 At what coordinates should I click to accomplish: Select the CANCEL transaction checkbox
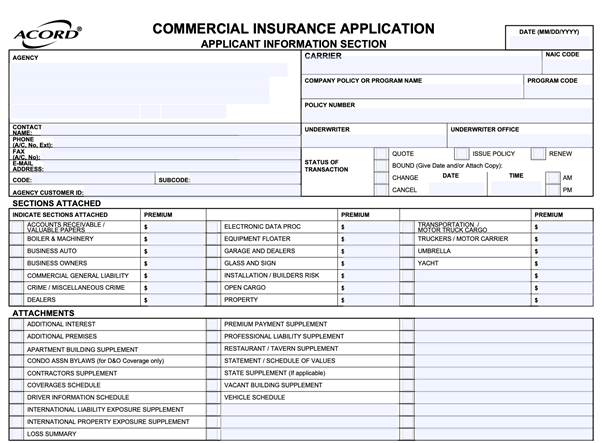[381, 190]
